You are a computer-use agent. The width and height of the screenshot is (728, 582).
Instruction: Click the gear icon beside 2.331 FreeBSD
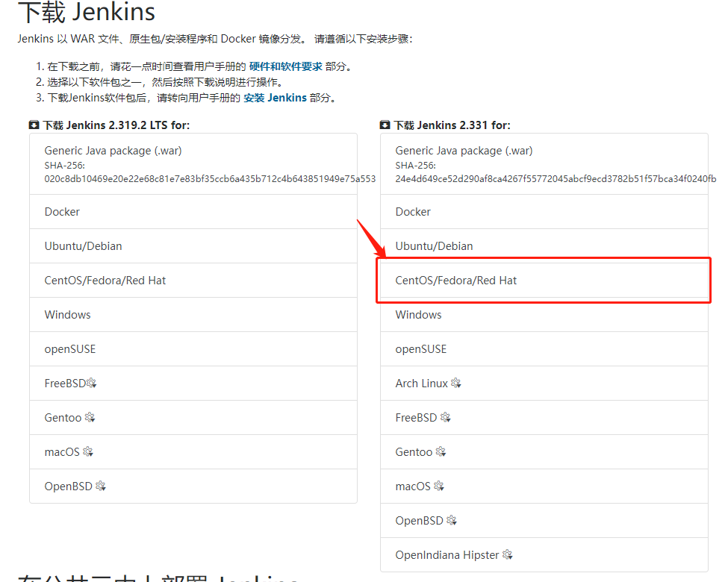point(445,417)
